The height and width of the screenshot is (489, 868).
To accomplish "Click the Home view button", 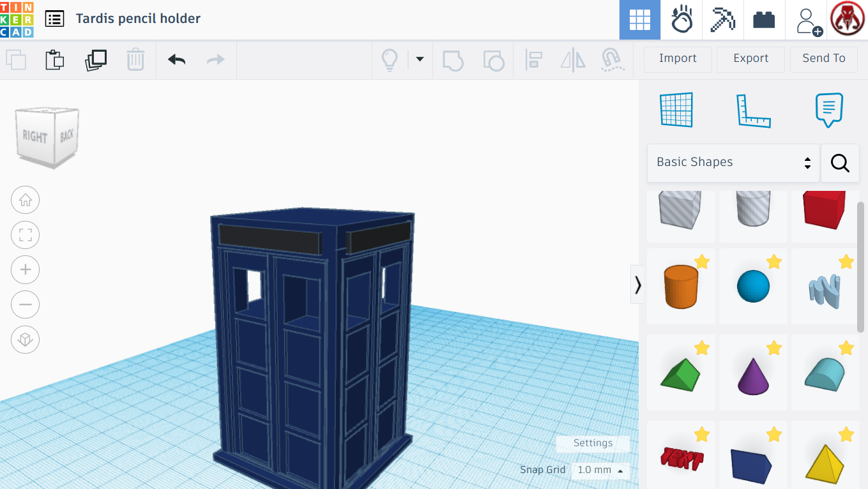I will pos(26,200).
